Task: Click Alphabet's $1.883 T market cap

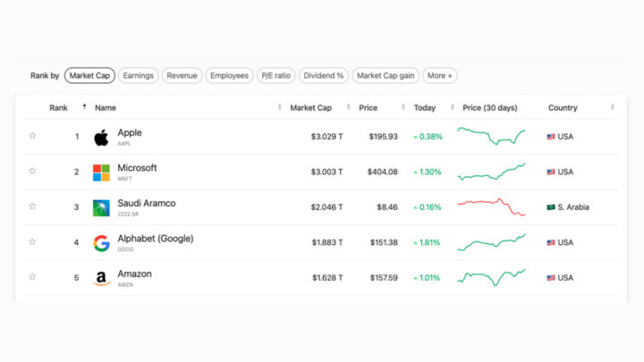Action: pos(327,242)
